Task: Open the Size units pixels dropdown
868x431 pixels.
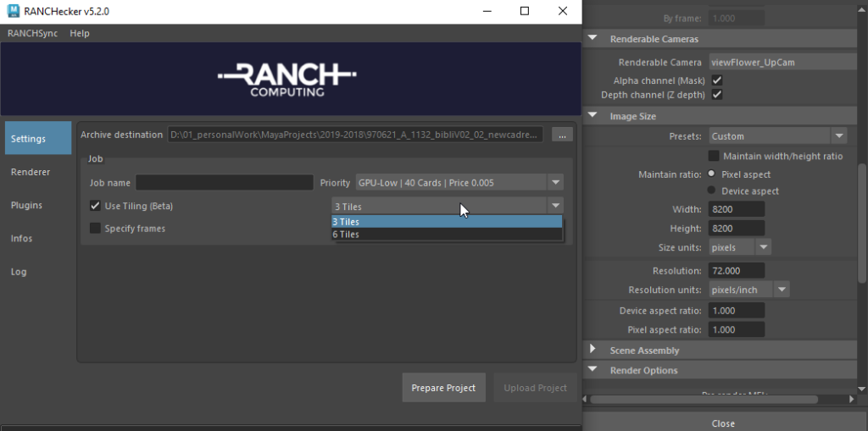Action: [x=740, y=247]
